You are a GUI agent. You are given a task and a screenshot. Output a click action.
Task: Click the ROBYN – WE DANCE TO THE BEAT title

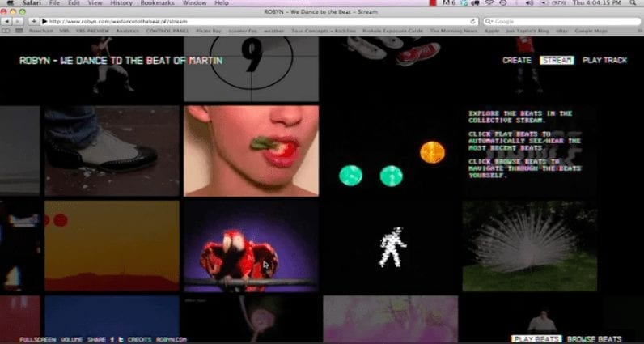(x=121, y=61)
